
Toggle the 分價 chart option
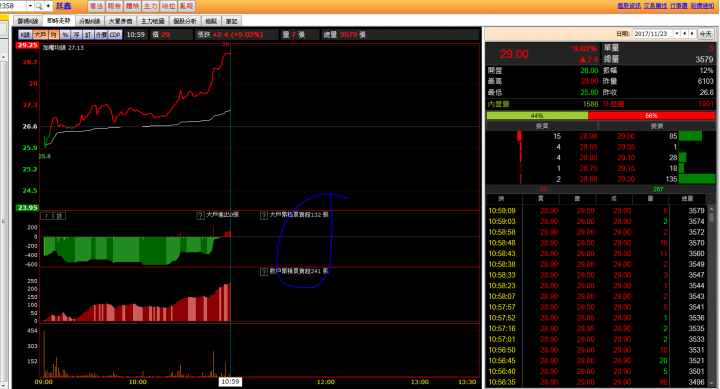coord(101,35)
